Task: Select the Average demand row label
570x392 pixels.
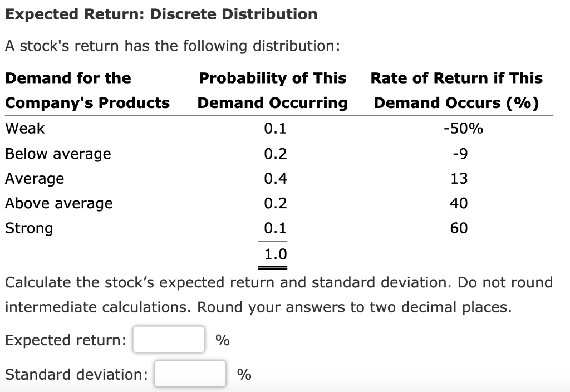Action: (35, 179)
